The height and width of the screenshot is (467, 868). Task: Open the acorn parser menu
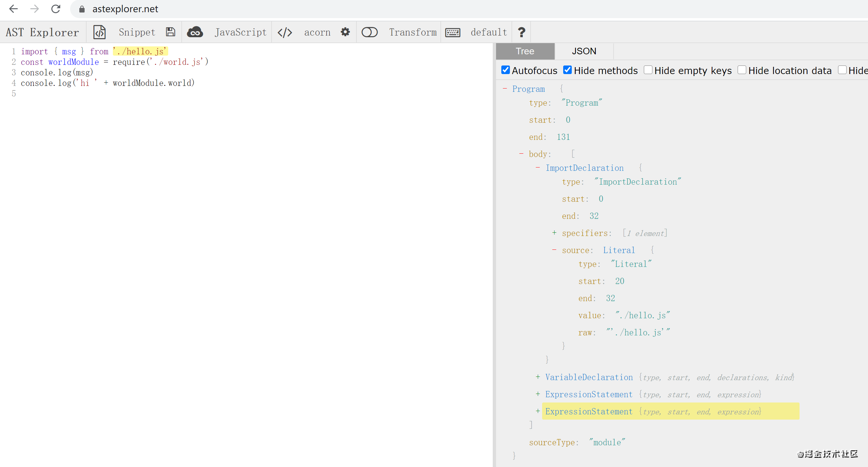[317, 32]
